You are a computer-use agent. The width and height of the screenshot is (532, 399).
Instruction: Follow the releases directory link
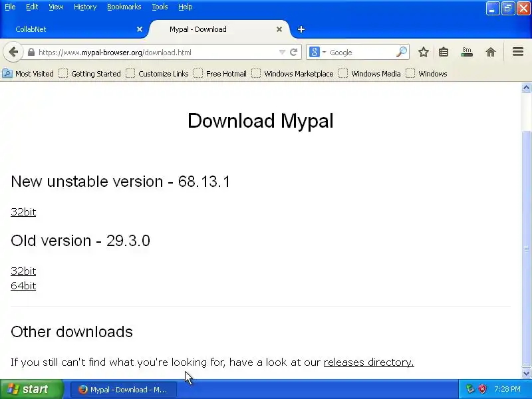pyautogui.click(x=369, y=362)
